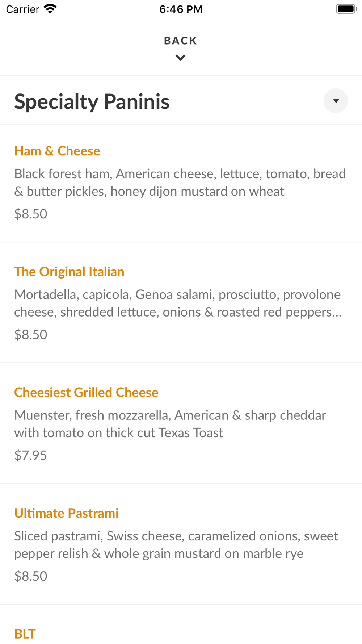The height and width of the screenshot is (644, 362).
Task: Select the Ham & Cheese panini title
Action: (57, 151)
